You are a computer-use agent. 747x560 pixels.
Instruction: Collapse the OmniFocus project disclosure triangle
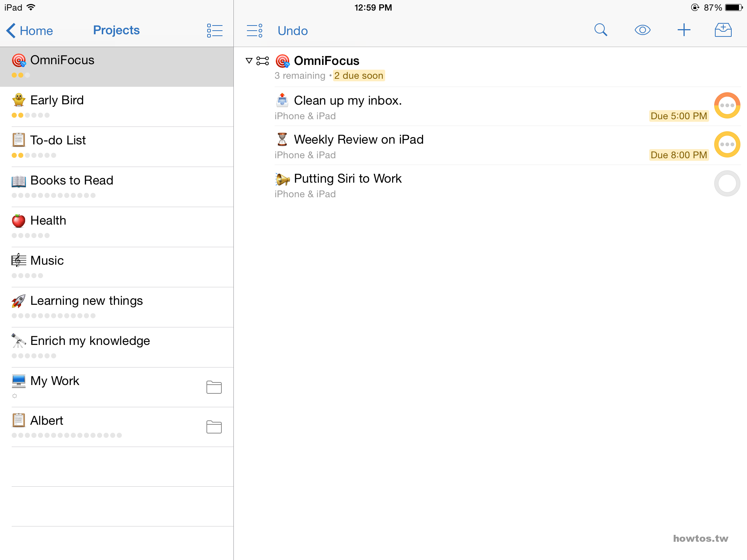point(249,61)
